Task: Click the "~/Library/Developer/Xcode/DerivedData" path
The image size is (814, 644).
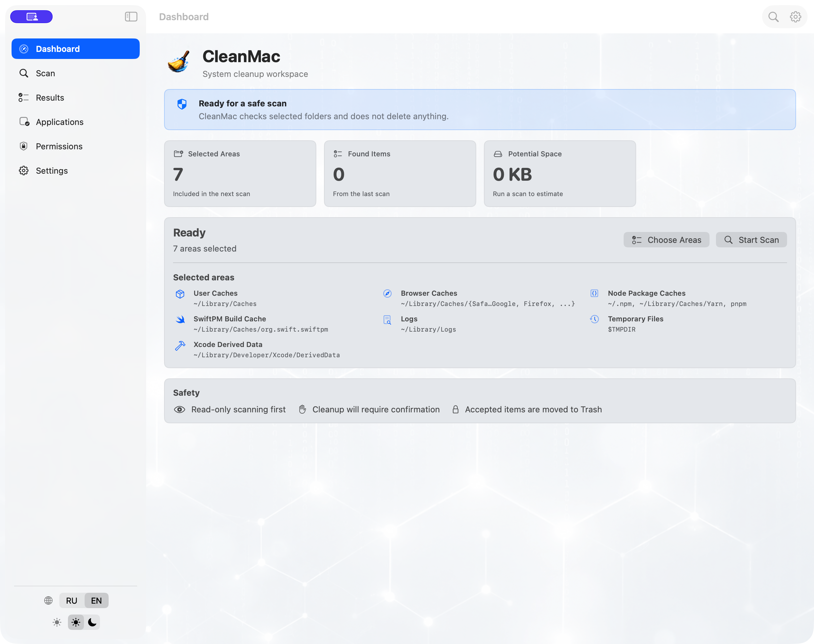Action: 267,355
